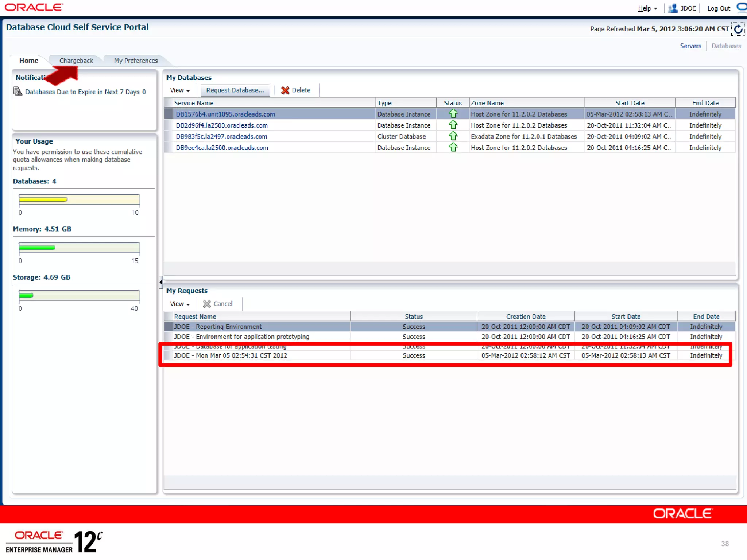
Task: Click the expiring databases notification icon
Action: 18,92
